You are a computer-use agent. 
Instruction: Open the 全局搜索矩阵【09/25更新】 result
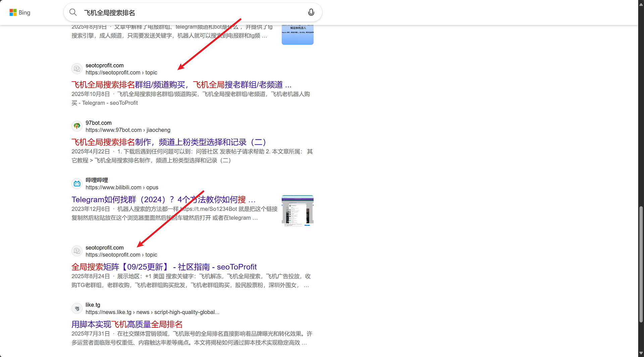click(164, 267)
